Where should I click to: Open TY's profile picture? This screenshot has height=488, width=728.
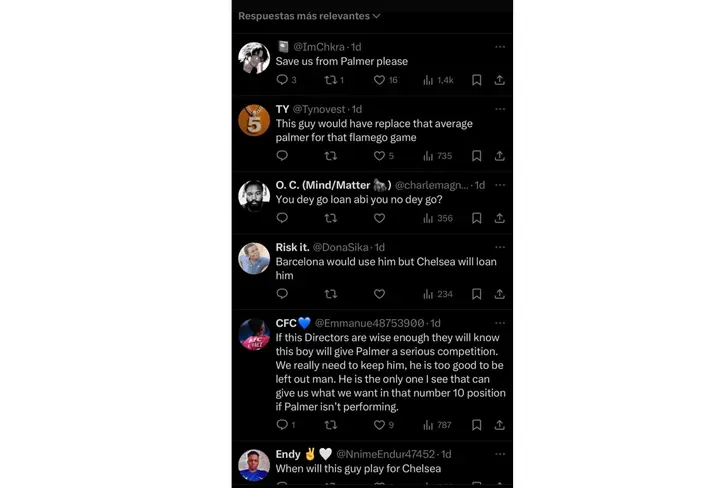(254, 120)
